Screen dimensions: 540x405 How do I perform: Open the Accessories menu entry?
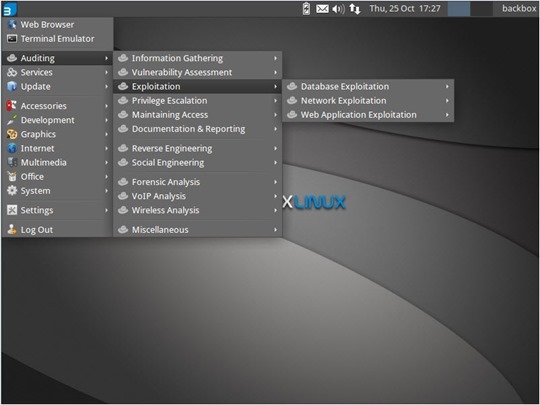point(58,105)
